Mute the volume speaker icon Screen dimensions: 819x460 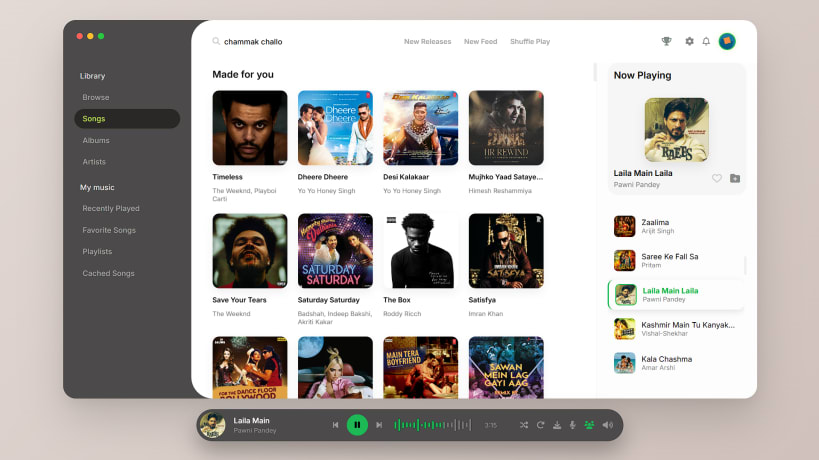coord(607,425)
